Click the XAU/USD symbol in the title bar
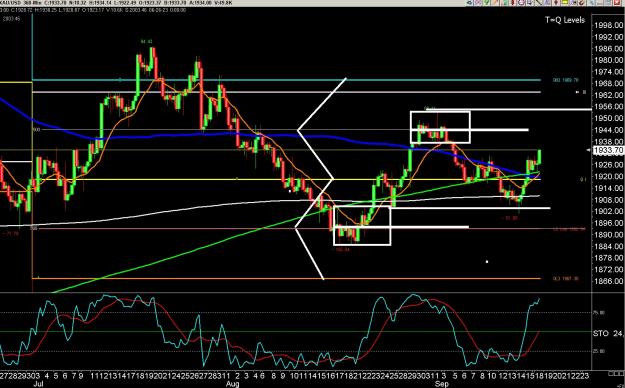The width and height of the screenshot is (625, 388). pyautogui.click(x=11, y=3)
